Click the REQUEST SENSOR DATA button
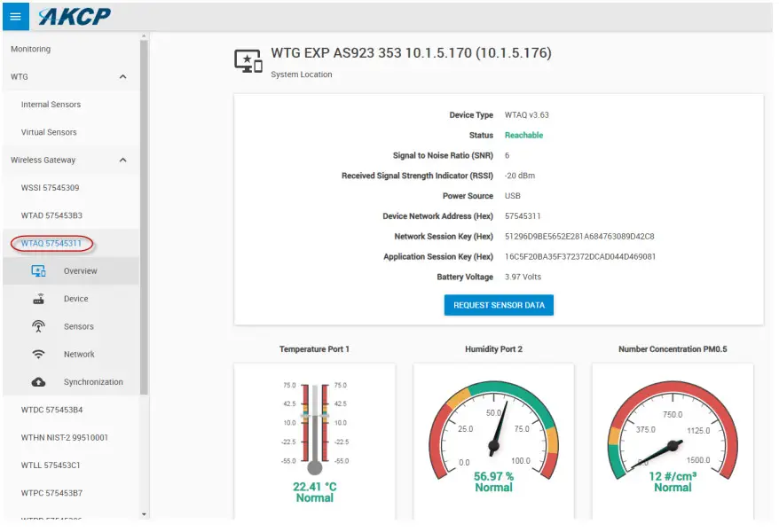The height and width of the screenshot is (532, 779). point(497,305)
